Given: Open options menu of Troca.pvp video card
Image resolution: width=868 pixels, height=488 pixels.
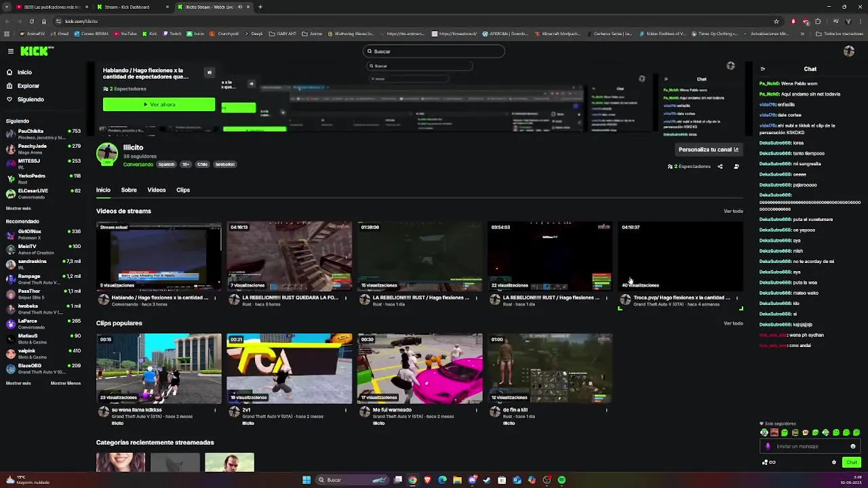Looking at the screenshot, I should (x=737, y=298).
